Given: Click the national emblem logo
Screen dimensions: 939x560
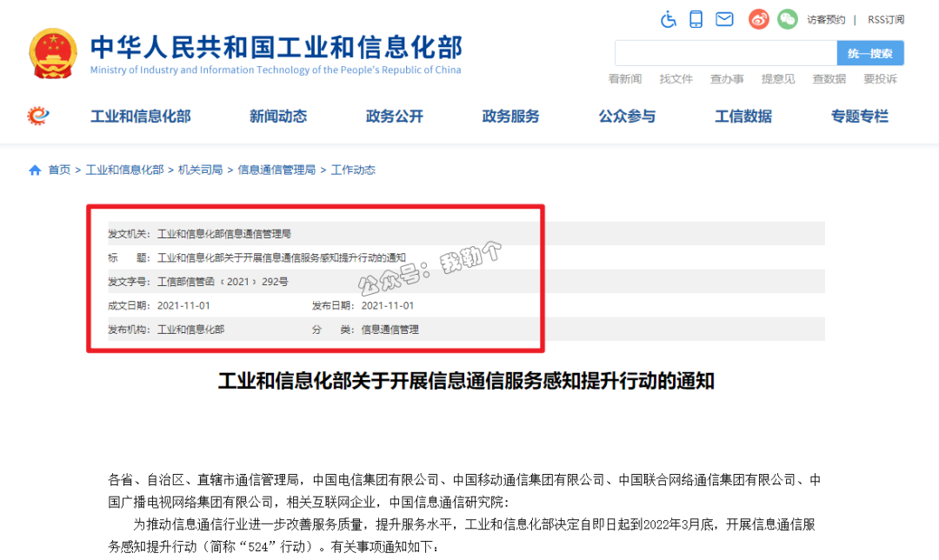Looking at the screenshot, I should pyautogui.click(x=53, y=53).
